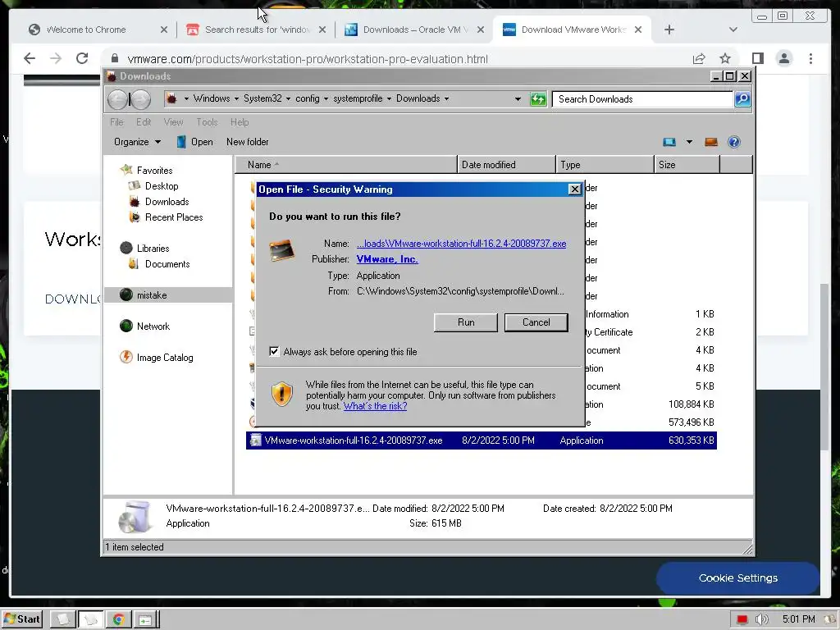Screen dimensions: 840x630
Task: Expand the view options dropdown arrow
Action: click(x=689, y=142)
